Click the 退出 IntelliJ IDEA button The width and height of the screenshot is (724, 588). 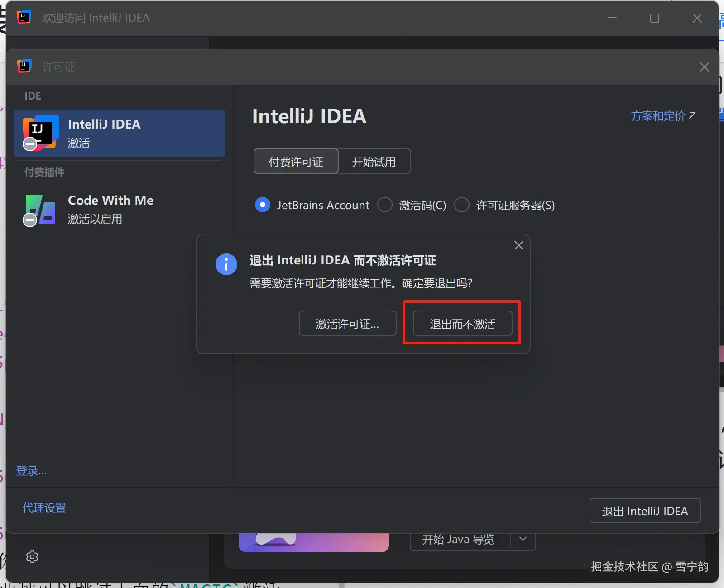645,511
